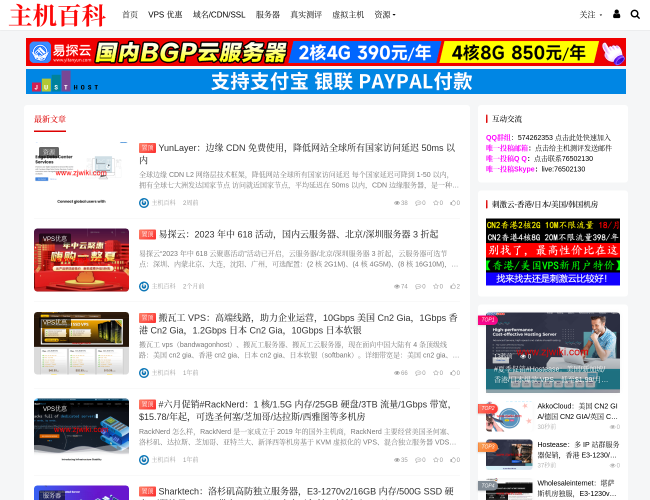Click the user account icon in header
Image resolution: width=650 pixels, height=500 pixels.
[x=616, y=14]
